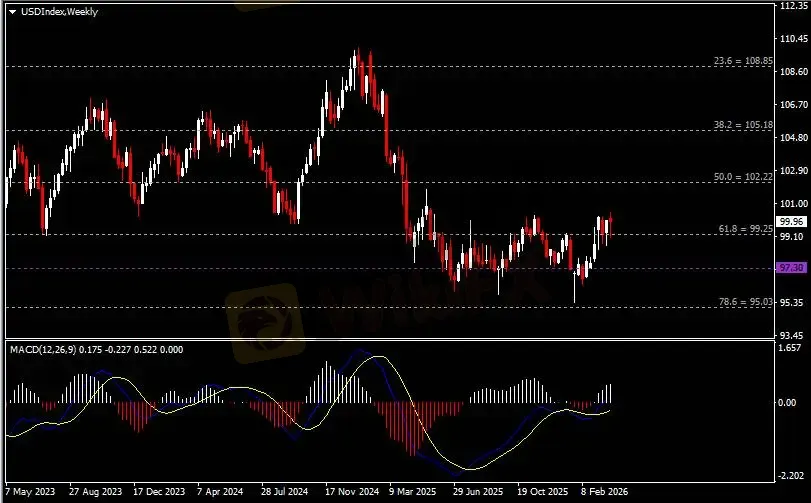
Task: Click the 95.35 price scale value
Action: 791,302
